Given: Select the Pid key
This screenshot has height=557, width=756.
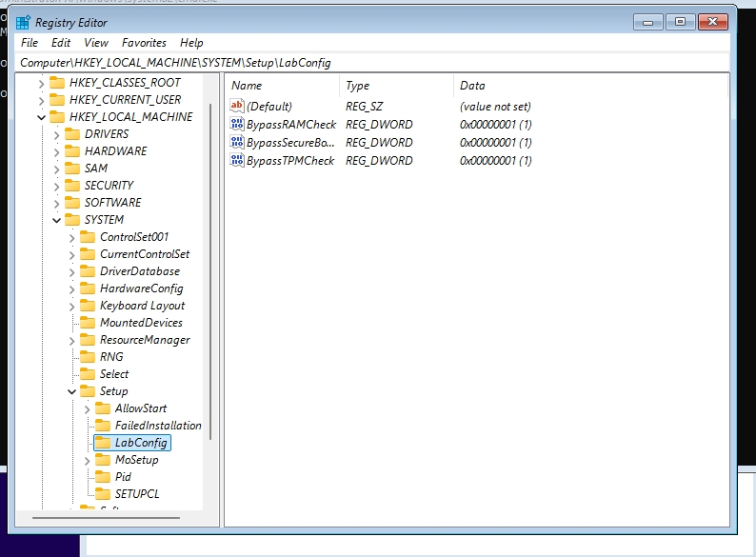Looking at the screenshot, I should pos(123,477).
